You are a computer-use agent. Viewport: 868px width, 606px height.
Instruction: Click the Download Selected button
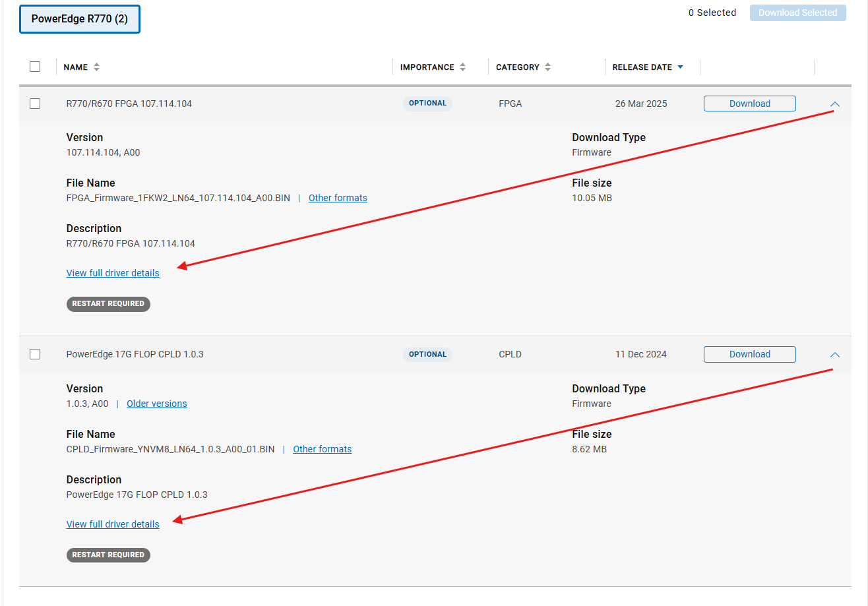click(x=797, y=12)
